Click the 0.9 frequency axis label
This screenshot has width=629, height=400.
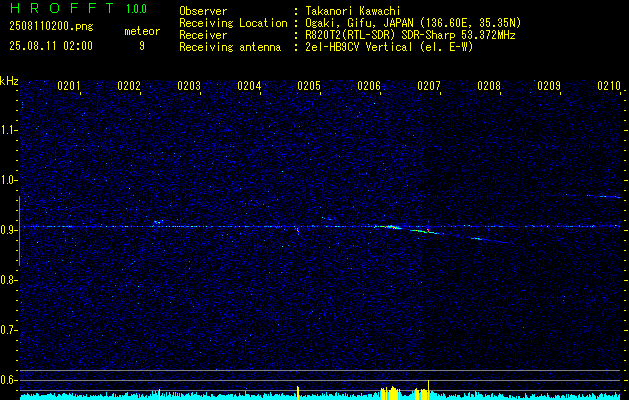[x=8, y=230]
